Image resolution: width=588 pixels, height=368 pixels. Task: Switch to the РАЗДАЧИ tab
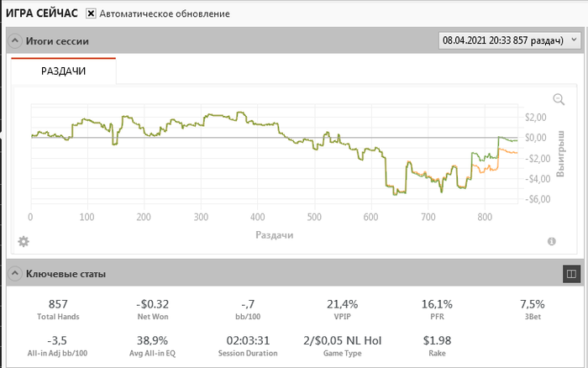point(64,71)
